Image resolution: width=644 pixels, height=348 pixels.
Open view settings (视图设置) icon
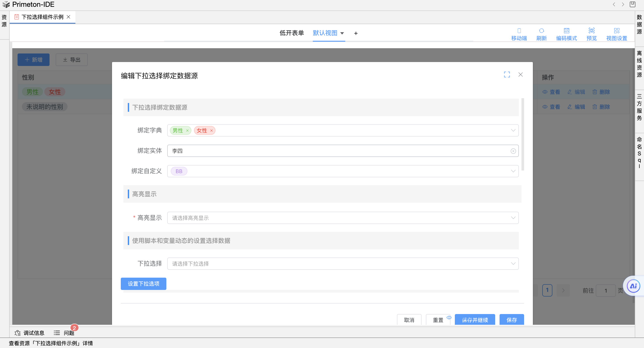pyautogui.click(x=617, y=31)
